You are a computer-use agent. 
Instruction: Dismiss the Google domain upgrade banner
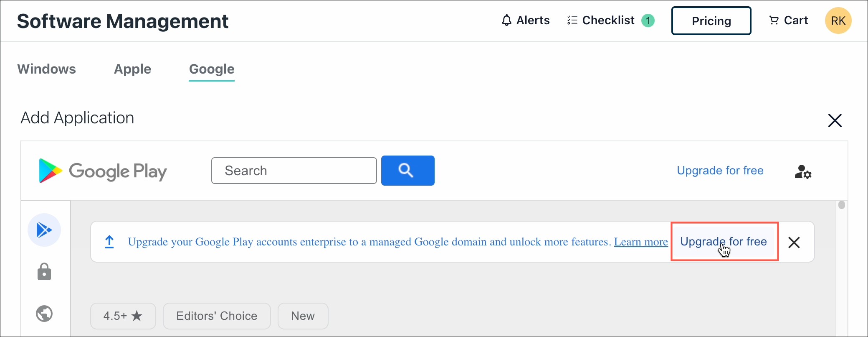pos(794,243)
